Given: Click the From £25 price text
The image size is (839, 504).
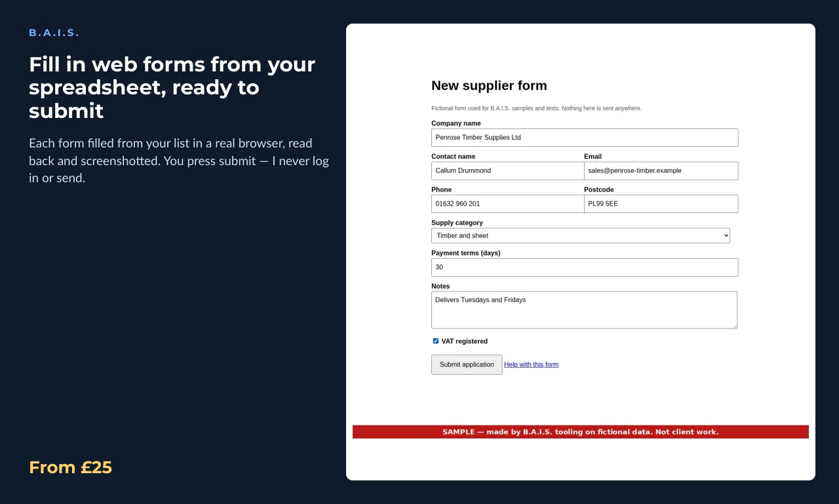Looking at the screenshot, I should coord(70,467).
